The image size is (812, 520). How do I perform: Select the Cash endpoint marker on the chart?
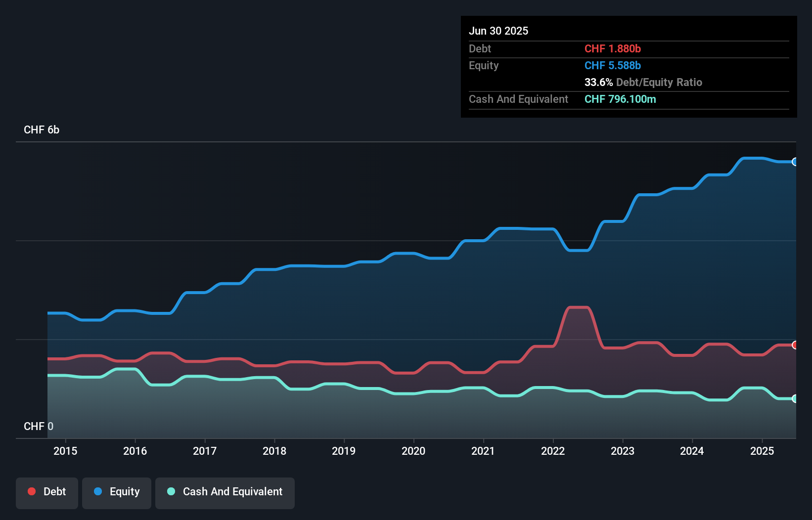[795, 398]
